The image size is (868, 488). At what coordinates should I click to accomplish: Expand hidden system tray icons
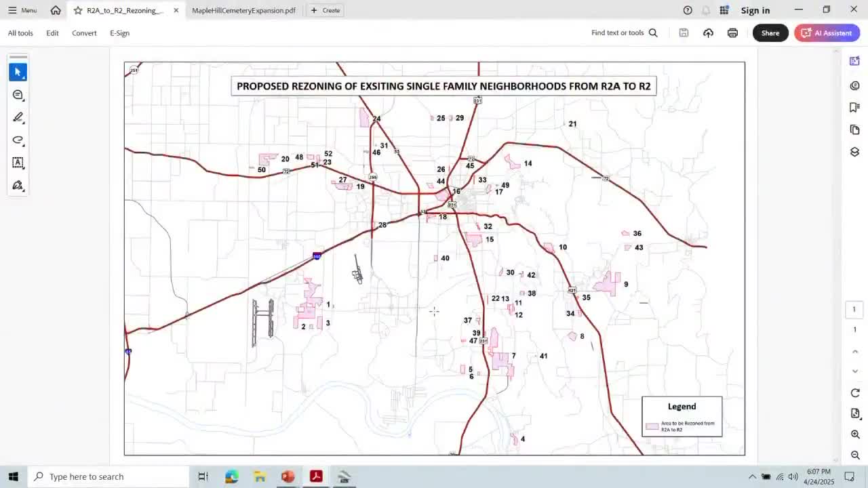pyautogui.click(x=752, y=476)
